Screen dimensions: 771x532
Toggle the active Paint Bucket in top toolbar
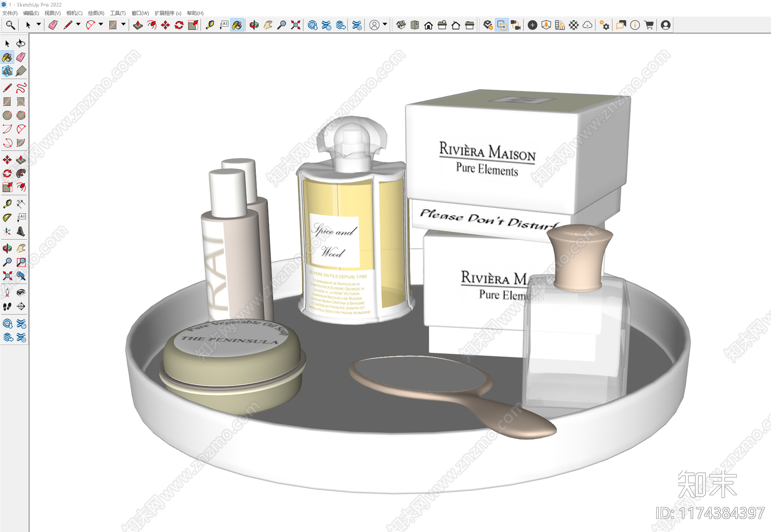pyautogui.click(x=237, y=25)
